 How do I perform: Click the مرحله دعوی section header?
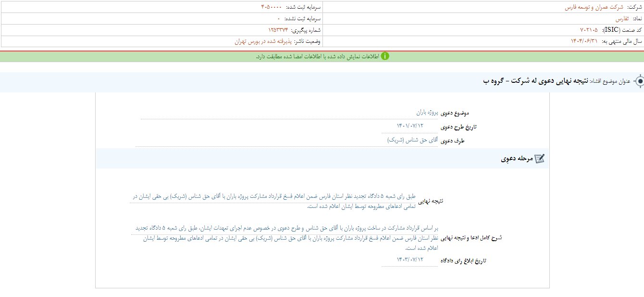pyautogui.click(x=516, y=159)
